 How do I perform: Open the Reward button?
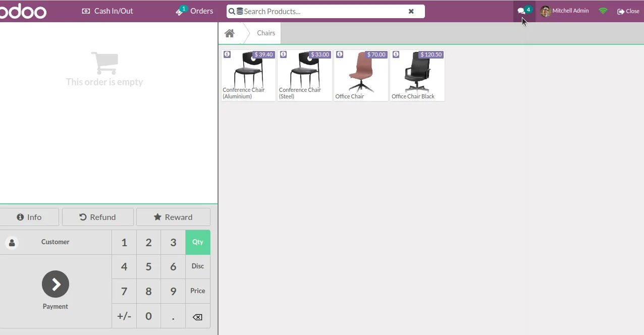tap(173, 217)
